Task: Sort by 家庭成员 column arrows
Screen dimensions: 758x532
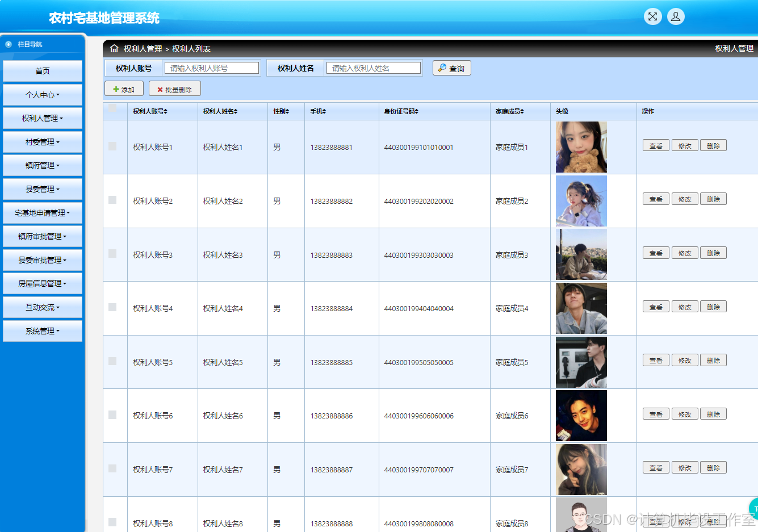Action: (x=522, y=111)
